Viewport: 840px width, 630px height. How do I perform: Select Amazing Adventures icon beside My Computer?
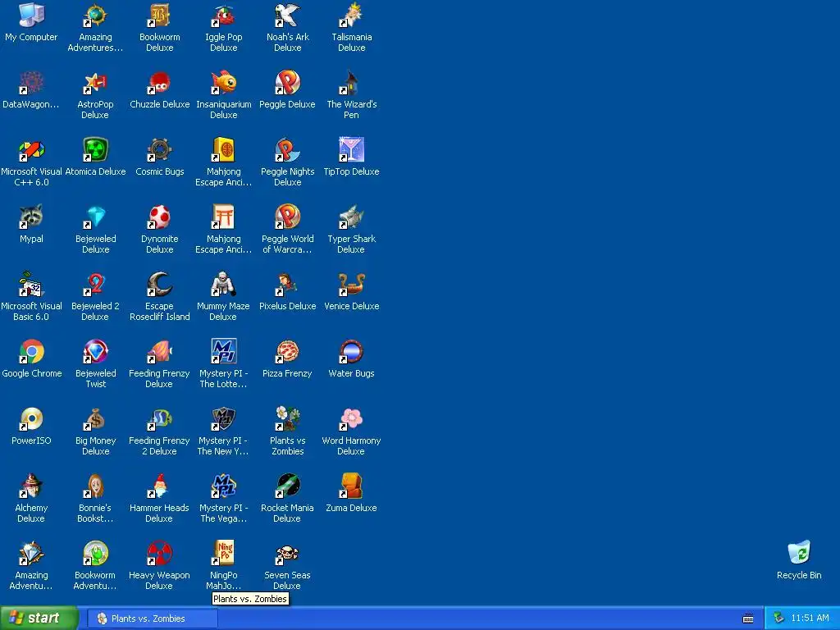95,16
